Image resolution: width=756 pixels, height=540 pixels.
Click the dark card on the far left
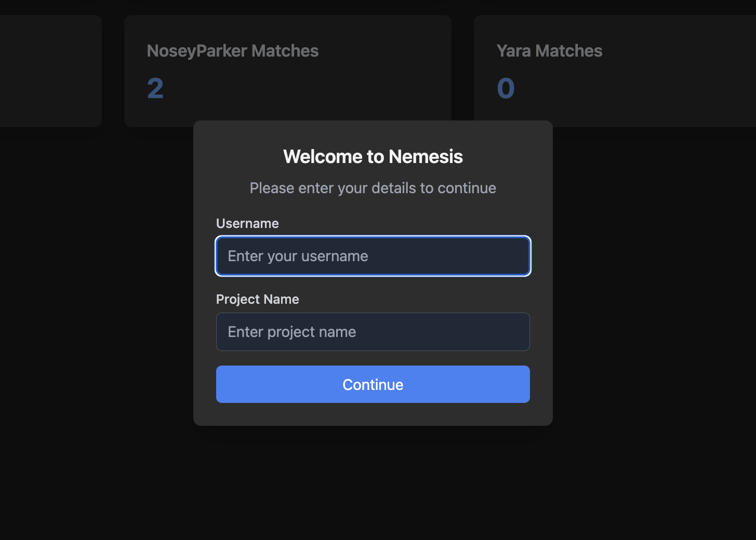pos(50,70)
